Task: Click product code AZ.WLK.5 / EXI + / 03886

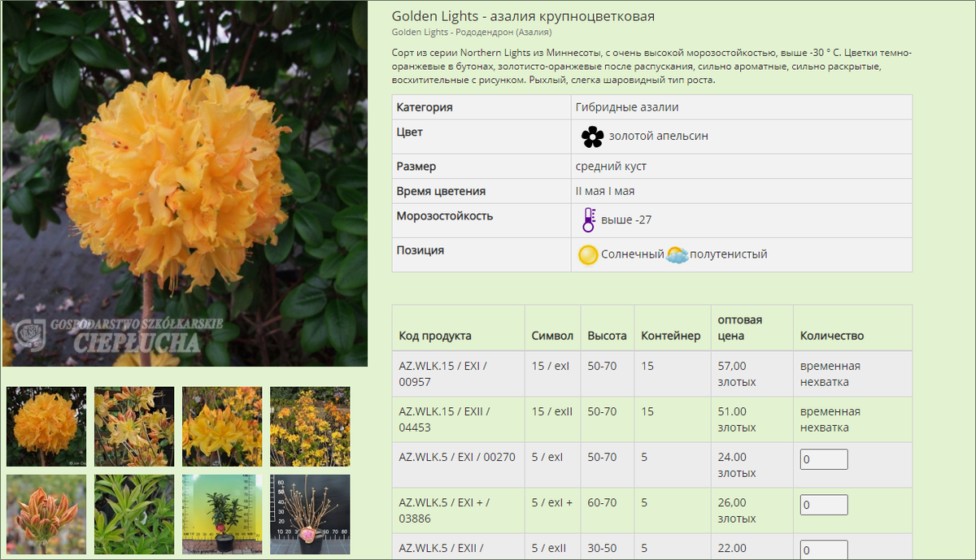Action: pos(442,510)
